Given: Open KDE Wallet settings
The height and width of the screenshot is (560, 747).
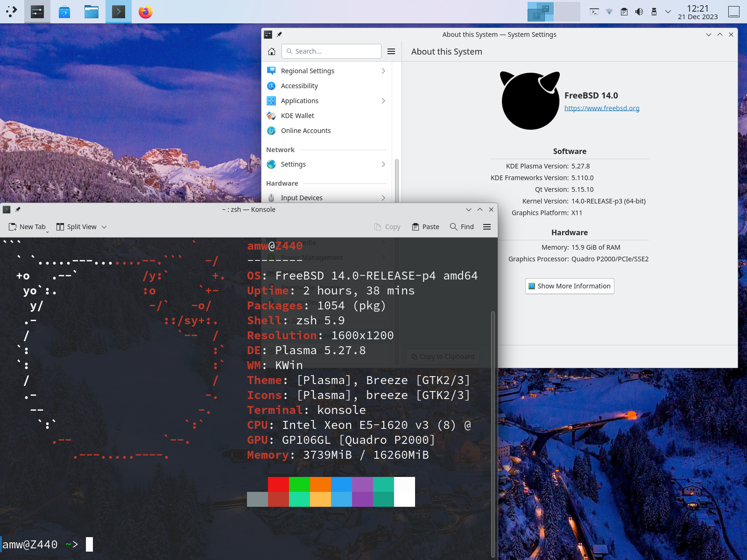Looking at the screenshot, I should point(327,116).
